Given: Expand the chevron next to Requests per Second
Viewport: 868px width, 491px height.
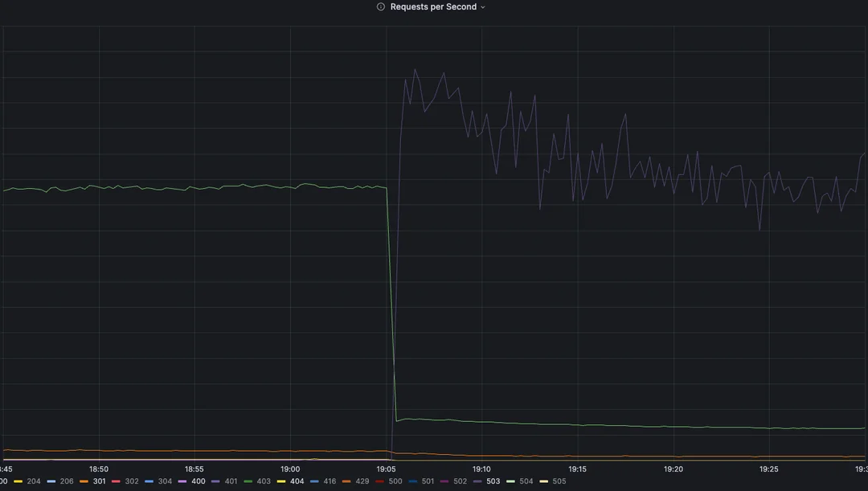Looking at the screenshot, I should (483, 7).
